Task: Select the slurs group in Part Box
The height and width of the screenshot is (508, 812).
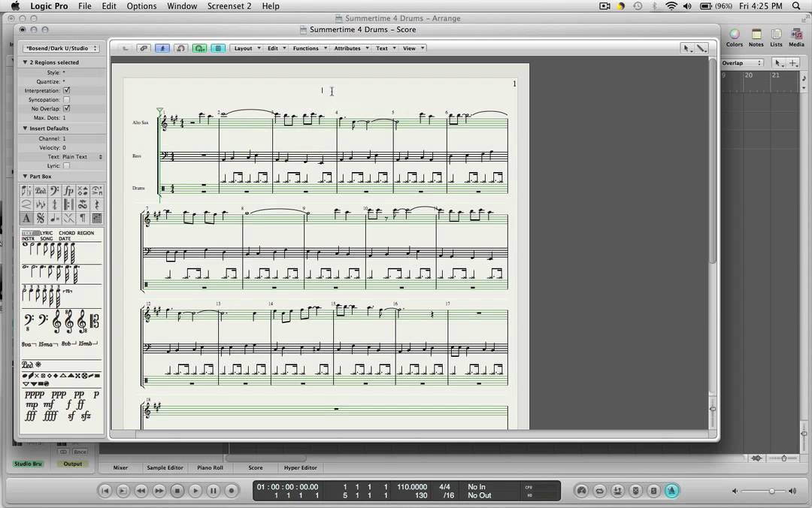Action: pyautogui.click(x=26, y=204)
